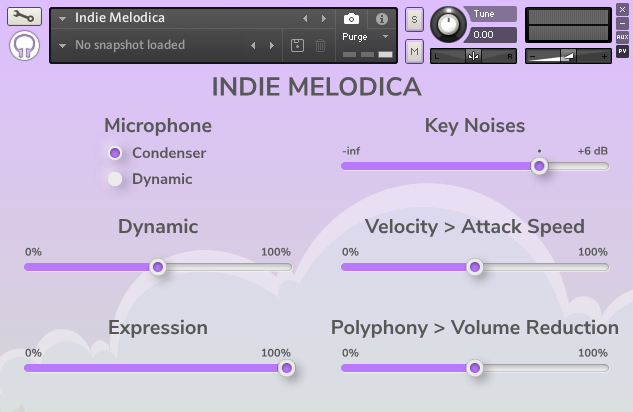Click the Expression slider handle
The width and height of the screenshot is (633, 412).
click(287, 367)
